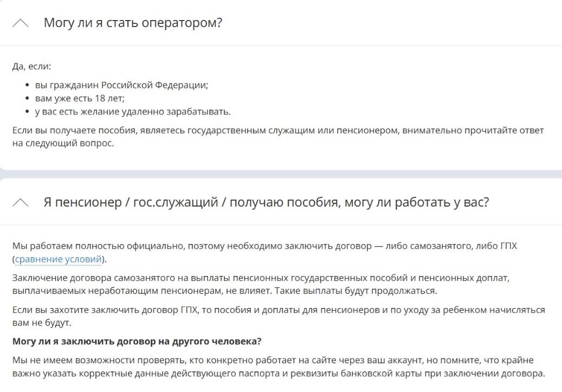The image size is (562, 392).
Task: Open the "сравнение условий" link
Action: [x=59, y=259]
